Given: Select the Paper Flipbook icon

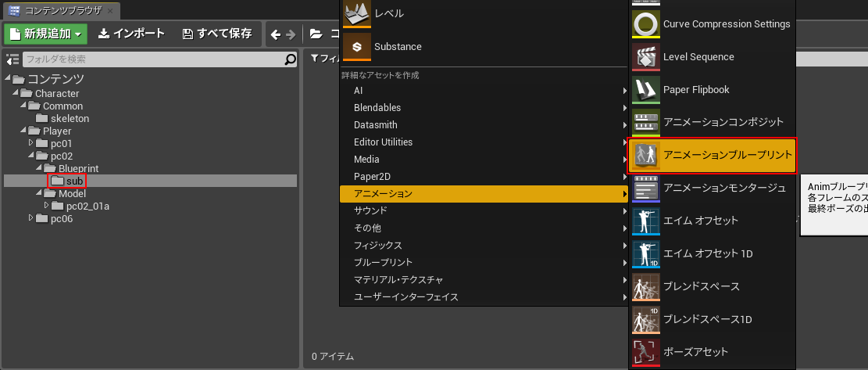Looking at the screenshot, I should point(645,90).
